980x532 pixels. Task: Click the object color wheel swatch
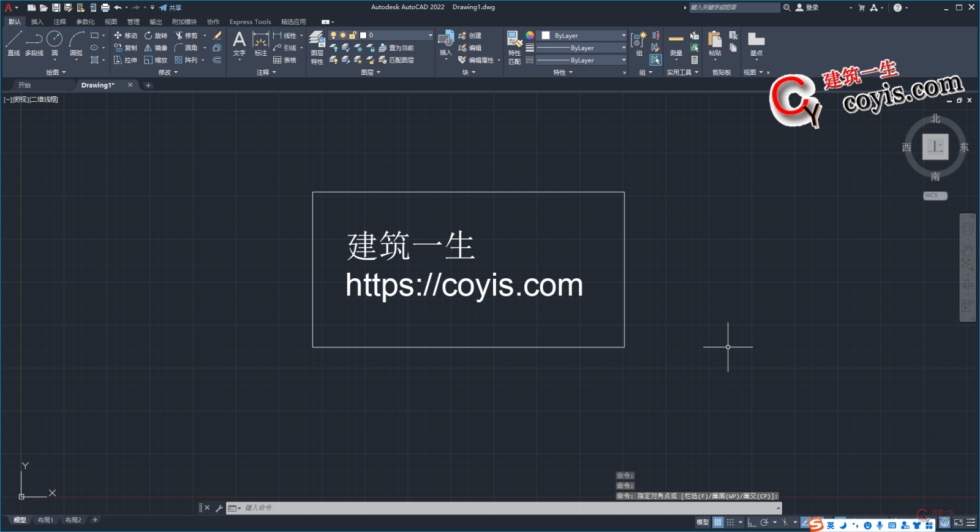tap(530, 36)
